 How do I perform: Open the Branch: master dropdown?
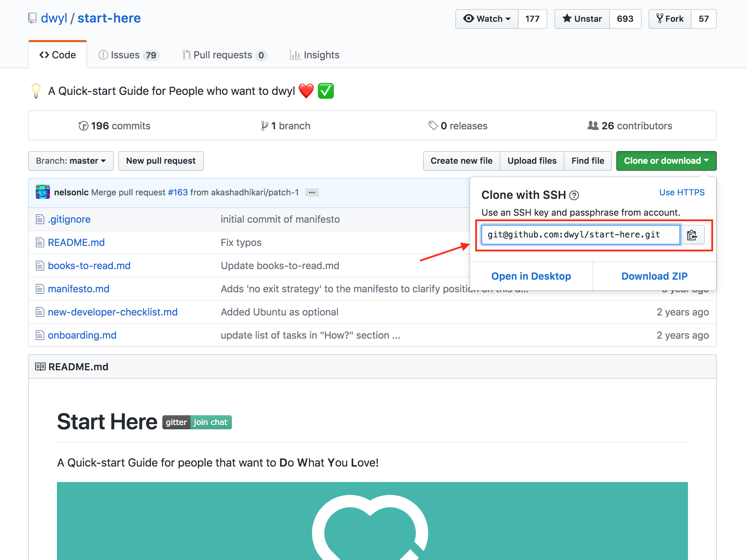click(x=71, y=161)
